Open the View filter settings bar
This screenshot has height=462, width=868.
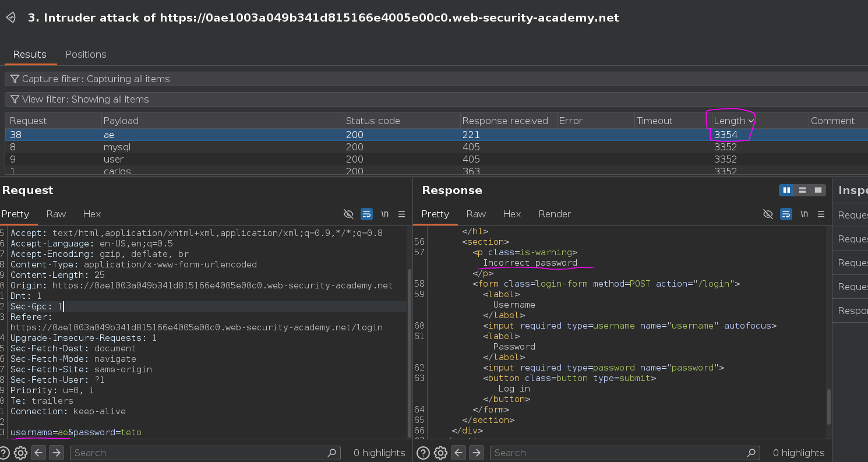coord(436,99)
